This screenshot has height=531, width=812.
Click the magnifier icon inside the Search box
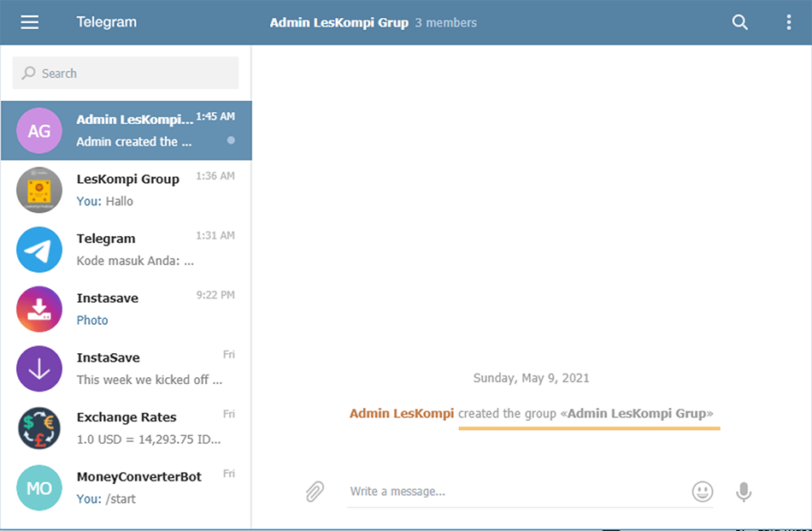click(28, 73)
